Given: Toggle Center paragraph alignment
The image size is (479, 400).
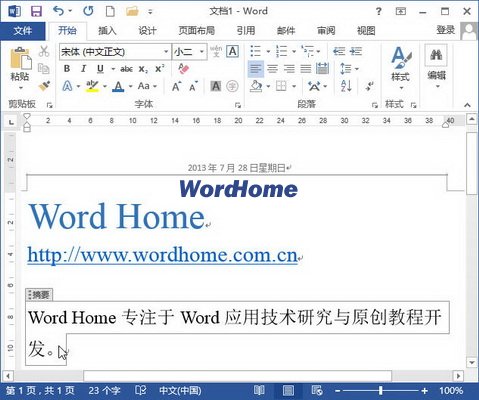Looking at the screenshot, I should [272, 69].
